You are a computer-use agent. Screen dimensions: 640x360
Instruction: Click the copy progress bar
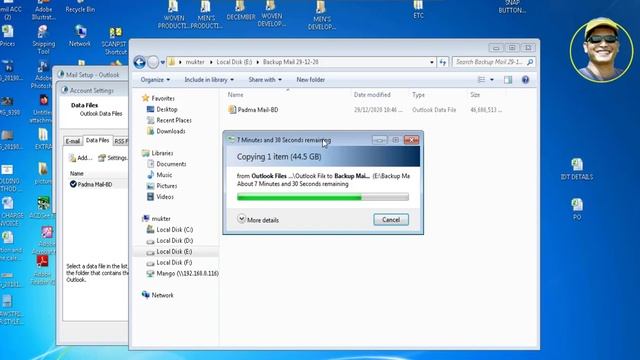coord(322,198)
